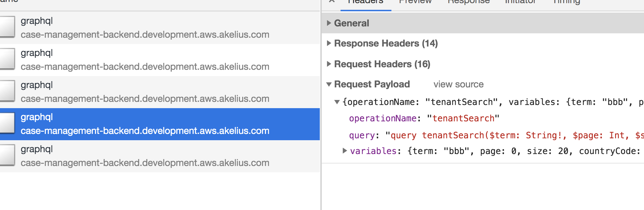
Task: Select the Preview tab
Action: (415, 2)
